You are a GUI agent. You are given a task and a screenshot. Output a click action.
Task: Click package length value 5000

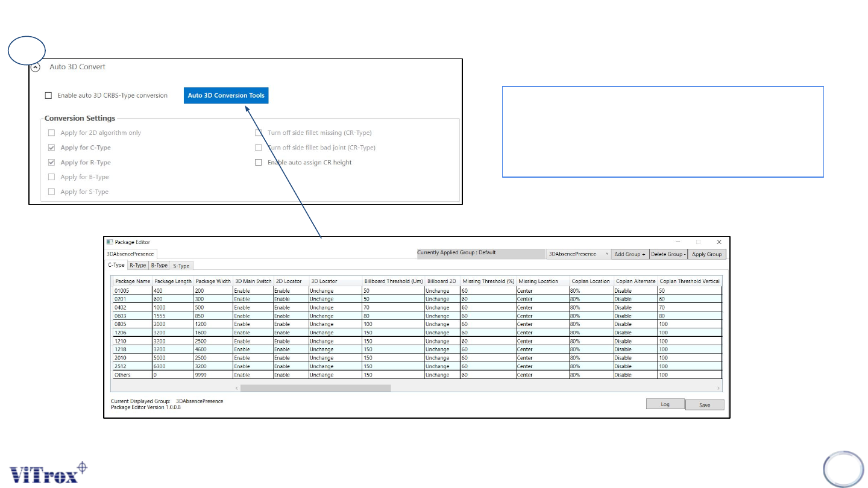tap(173, 358)
